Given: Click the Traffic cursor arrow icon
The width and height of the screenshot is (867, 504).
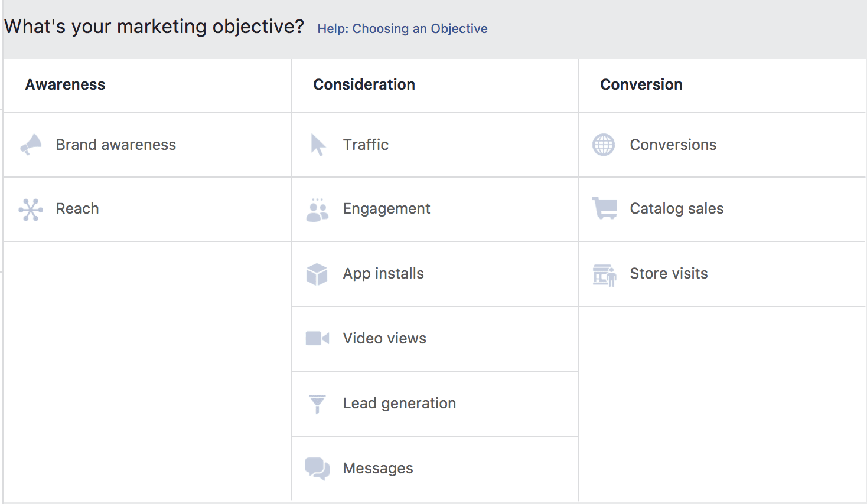Looking at the screenshot, I should [318, 145].
